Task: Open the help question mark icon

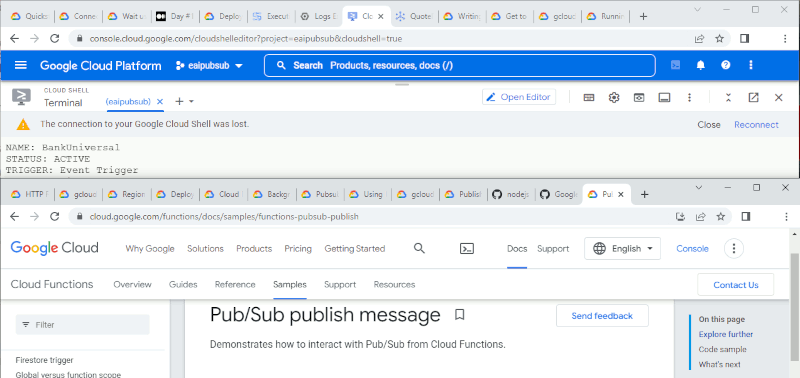Action: coord(726,65)
